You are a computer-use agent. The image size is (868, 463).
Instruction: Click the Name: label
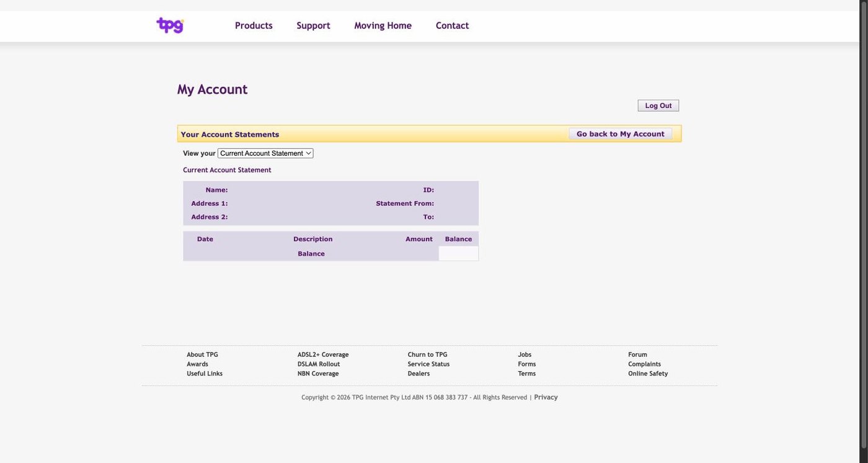[x=217, y=190]
